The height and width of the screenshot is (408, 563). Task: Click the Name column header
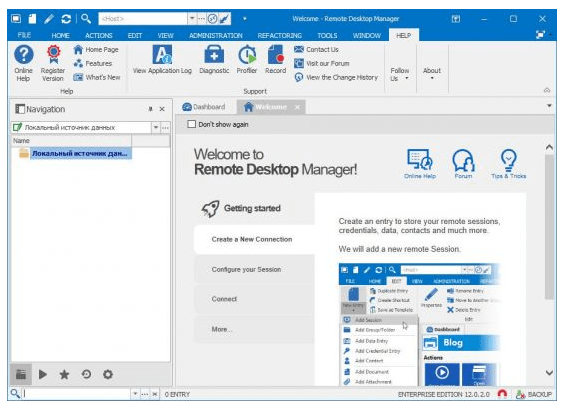click(71, 140)
